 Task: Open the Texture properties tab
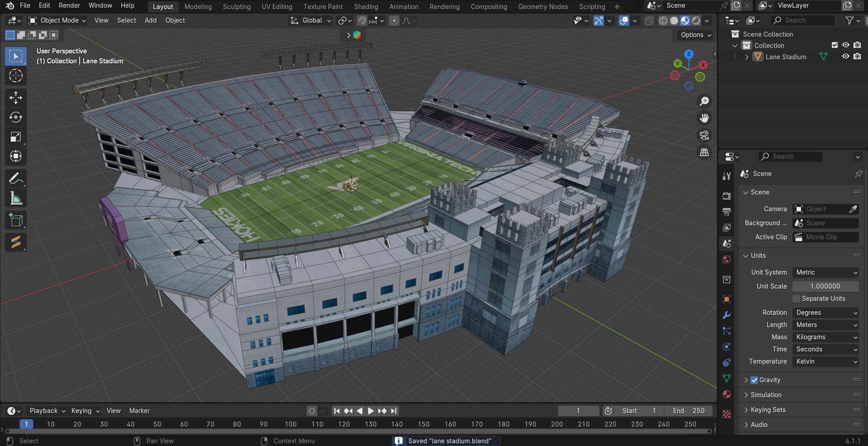tap(726, 414)
